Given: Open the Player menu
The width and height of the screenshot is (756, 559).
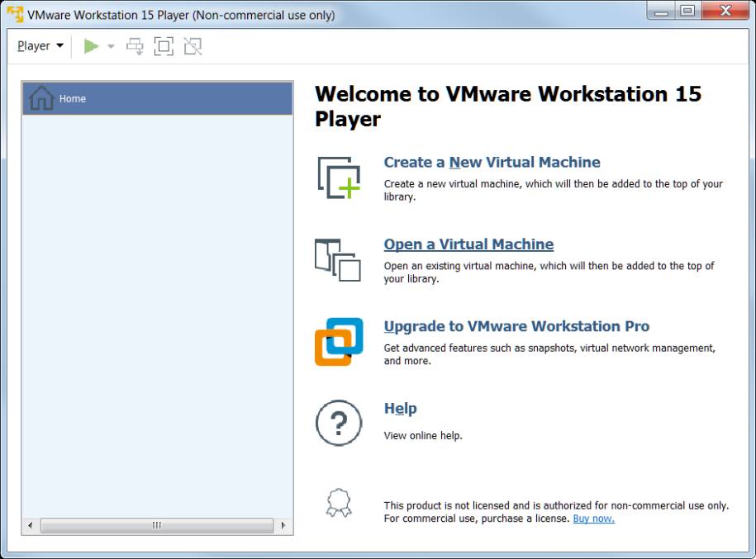Looking at the screenshot, I should click(40, 45).
